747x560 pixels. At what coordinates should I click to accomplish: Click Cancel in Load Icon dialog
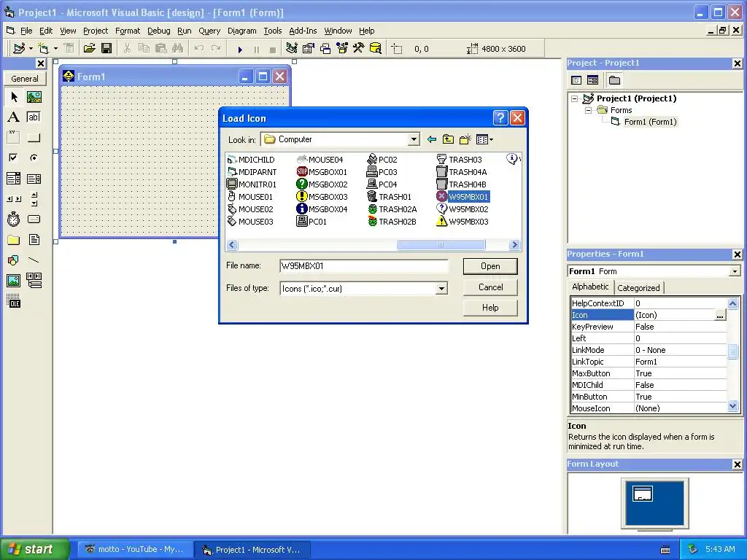click(490, 287)
